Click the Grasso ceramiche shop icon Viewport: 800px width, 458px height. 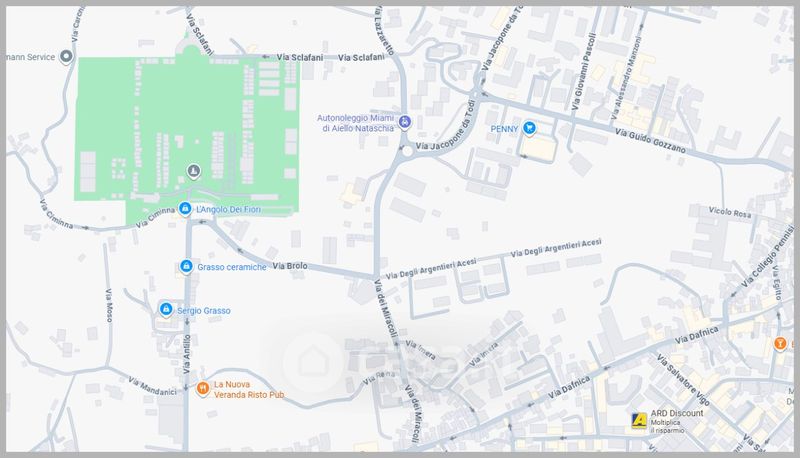tap(186, 266)
